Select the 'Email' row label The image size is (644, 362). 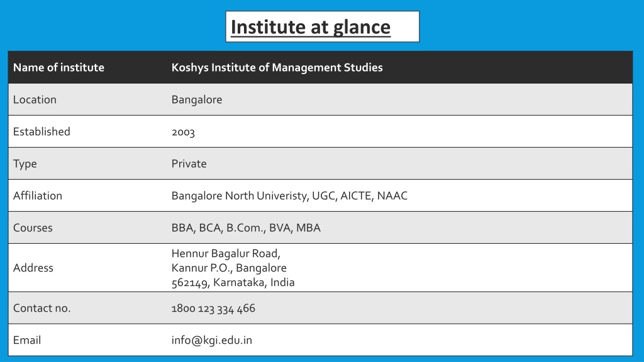pyautogui.click(x=27, y=340)
